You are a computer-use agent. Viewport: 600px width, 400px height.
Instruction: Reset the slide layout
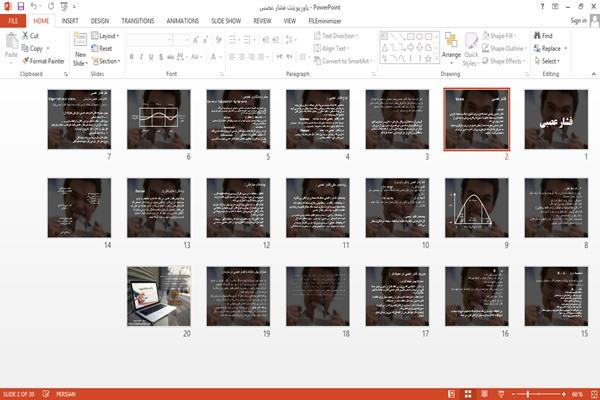click(102, 48)
